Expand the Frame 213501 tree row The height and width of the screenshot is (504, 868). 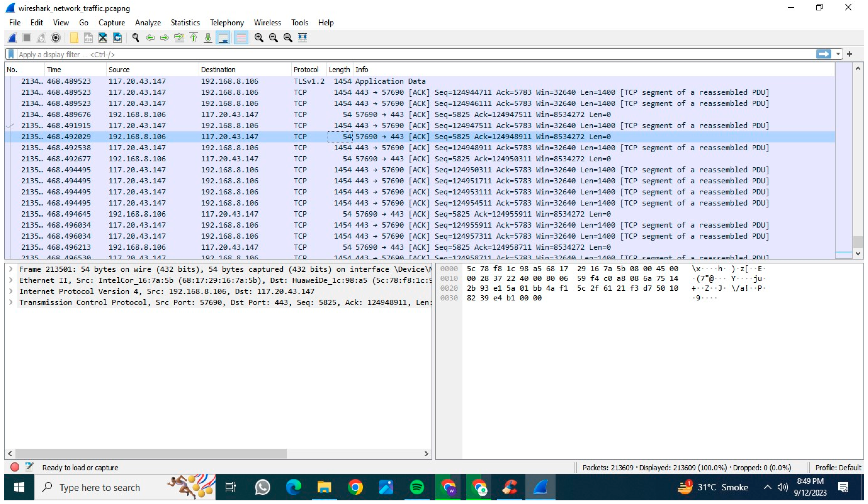click(11, 269)
